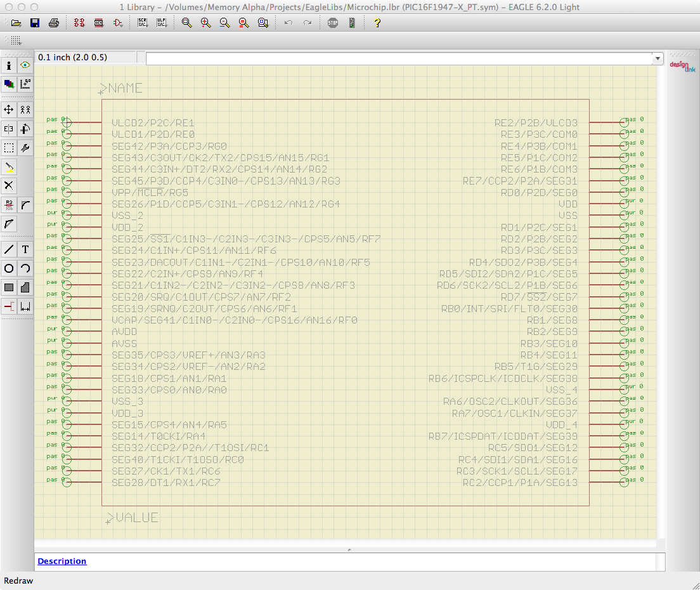Run a script with the SCR icon
Viewport: 700px width, 590px height.
click(x=143, y=23)
